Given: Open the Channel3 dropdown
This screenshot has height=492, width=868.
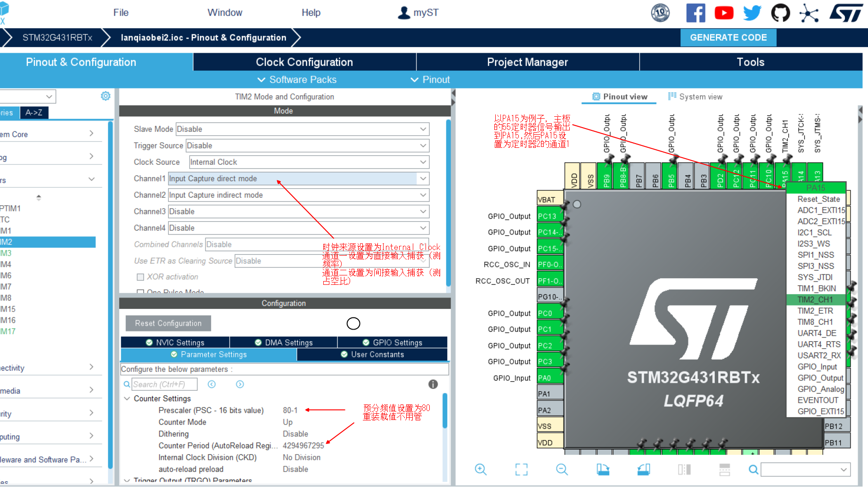Looking at the screenshot, I should (299, 211).
